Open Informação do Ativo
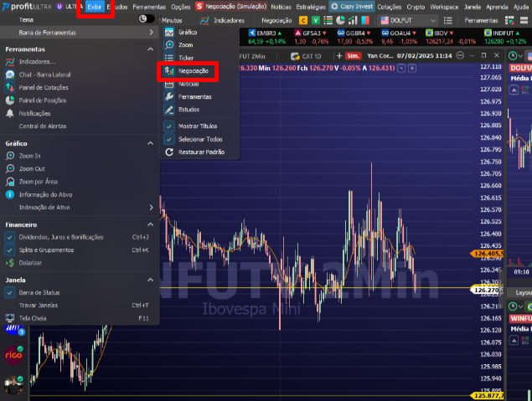Viewport: 532px width, 401px height. coord(45,194)
